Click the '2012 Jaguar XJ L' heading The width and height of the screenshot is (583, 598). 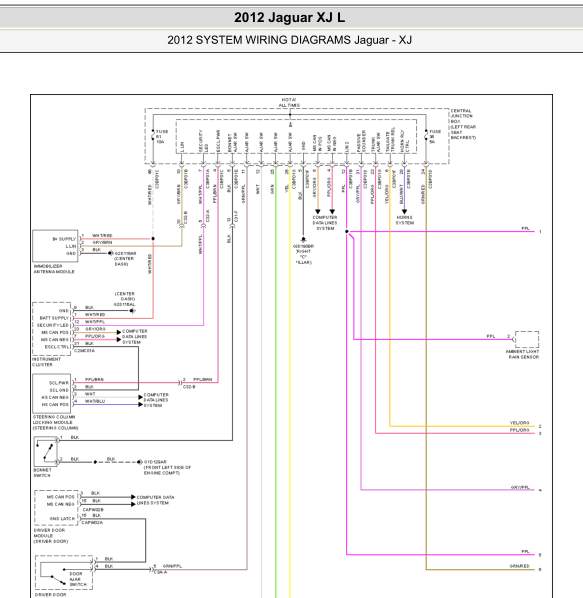pyautogui.click(x=289, y=18)
